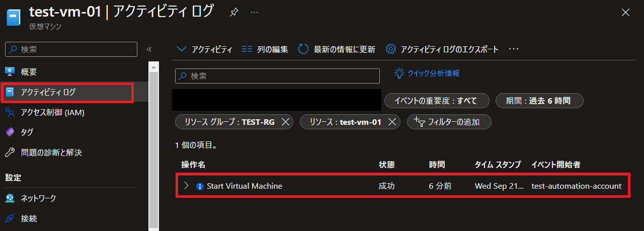Image resolution: width=644 pixels, height=231 pixels.
Task: Focus the activity log 検索 field
Action: tap(277, 76)
